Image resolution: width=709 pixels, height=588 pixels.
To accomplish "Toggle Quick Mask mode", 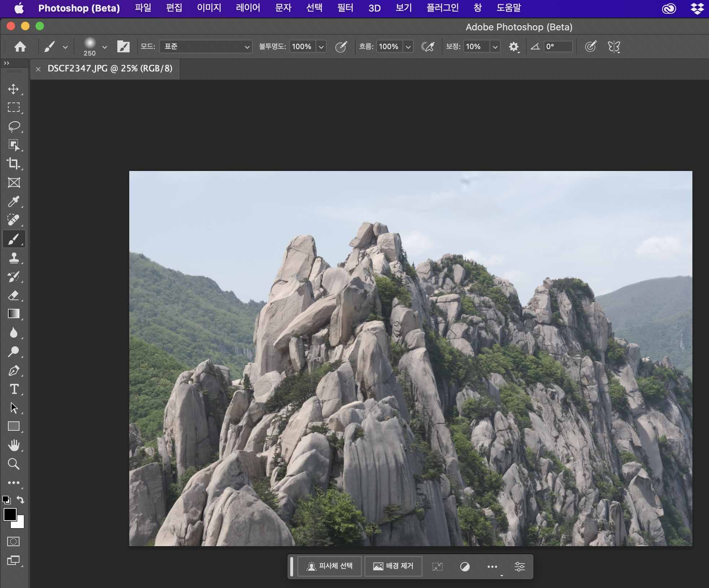I will click(14, 541).
